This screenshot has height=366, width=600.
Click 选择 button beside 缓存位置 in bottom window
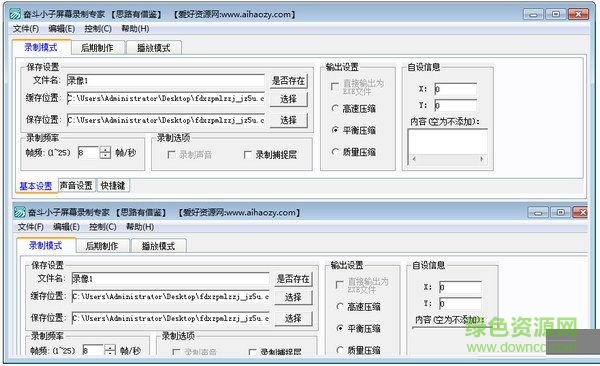(x=293, y=297)
